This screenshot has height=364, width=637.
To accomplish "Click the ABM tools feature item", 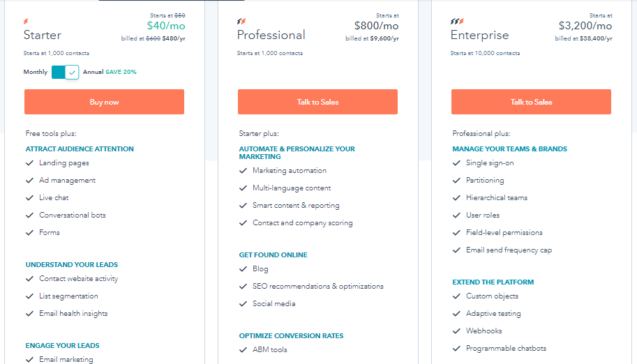I will (270, 350).
